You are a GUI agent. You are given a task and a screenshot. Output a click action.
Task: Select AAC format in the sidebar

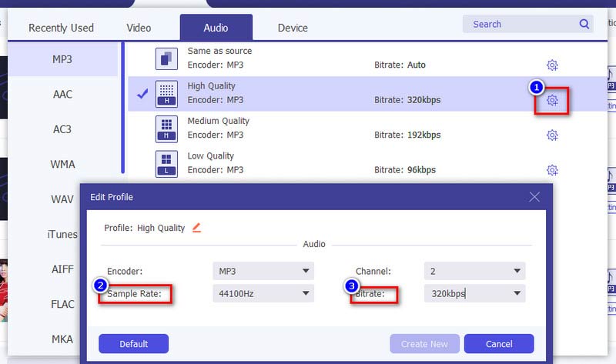click(x=62, y=94)
